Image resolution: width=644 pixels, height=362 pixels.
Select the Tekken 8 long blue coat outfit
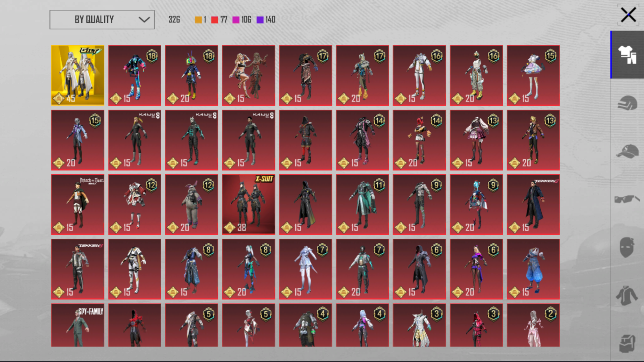(533, 204)
